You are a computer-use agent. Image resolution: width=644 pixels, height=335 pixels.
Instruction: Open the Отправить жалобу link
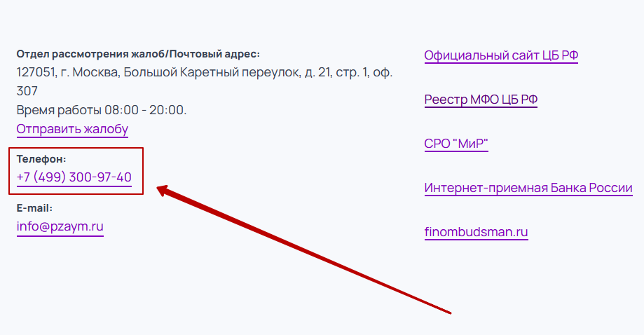(x=72, y=129)
